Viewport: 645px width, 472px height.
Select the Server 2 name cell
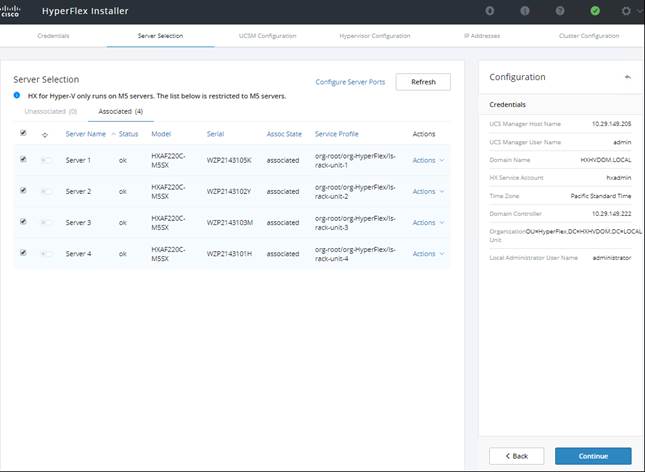point(78,191)
